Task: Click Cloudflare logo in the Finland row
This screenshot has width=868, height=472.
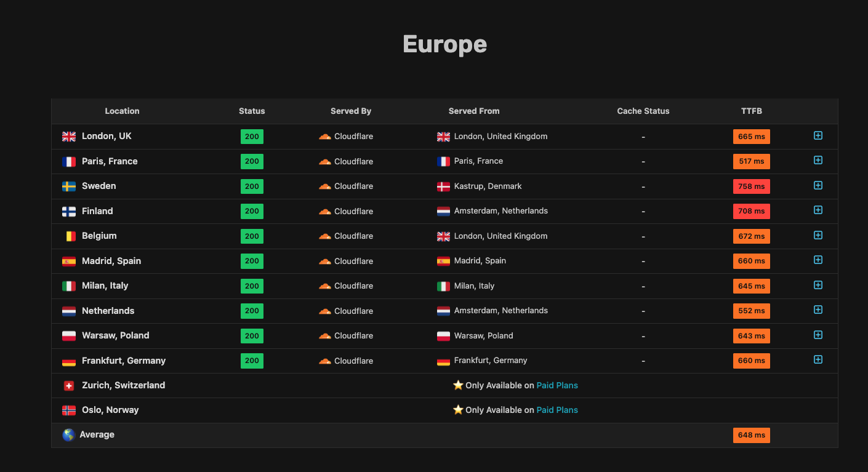Action: tap(325, 212)
